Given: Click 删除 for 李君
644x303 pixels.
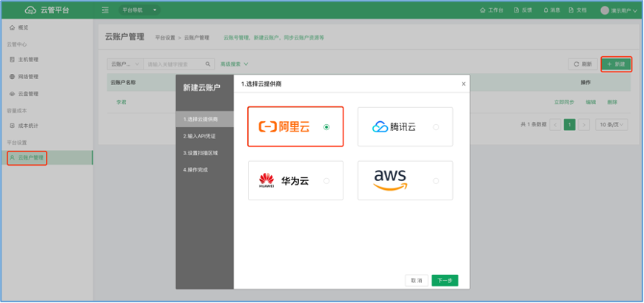Looking at the screenshot, I should pyautogui.click(x=612, y=102).
